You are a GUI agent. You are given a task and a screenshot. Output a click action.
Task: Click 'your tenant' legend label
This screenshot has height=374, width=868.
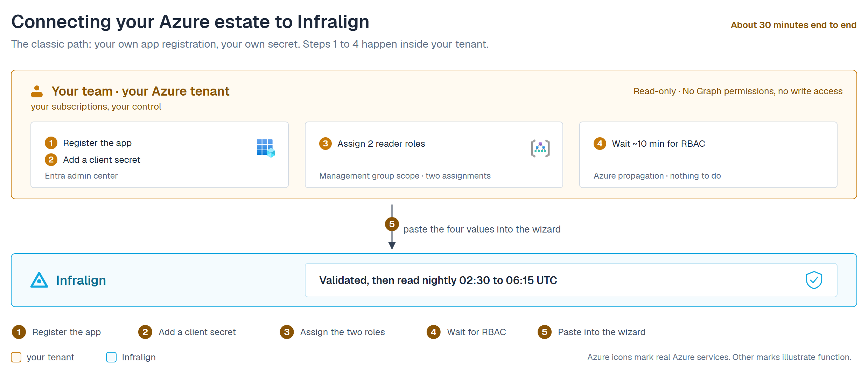(x=50, y=357)
